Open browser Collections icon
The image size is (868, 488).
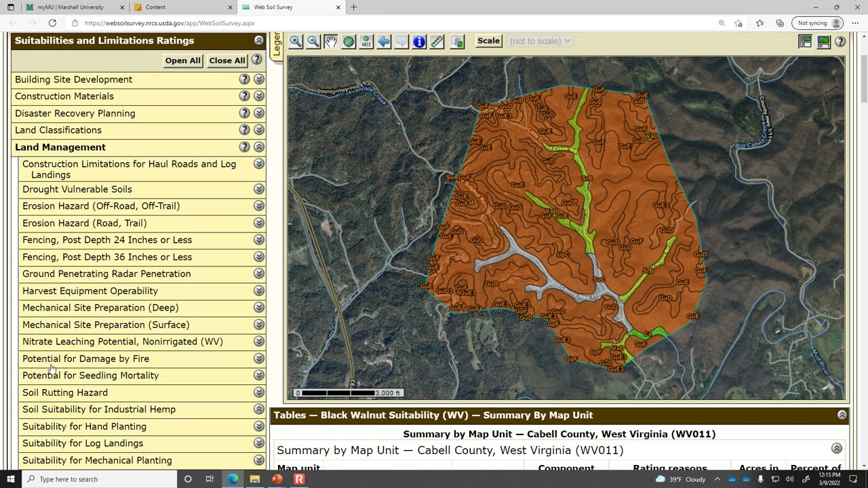click(780, 23)
